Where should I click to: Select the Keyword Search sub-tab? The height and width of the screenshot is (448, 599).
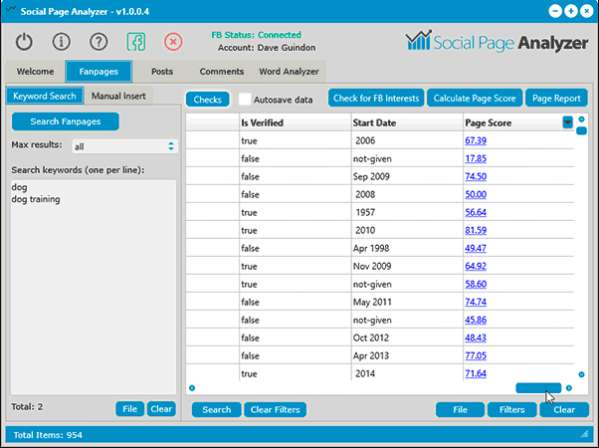click(x=45, y=96)
